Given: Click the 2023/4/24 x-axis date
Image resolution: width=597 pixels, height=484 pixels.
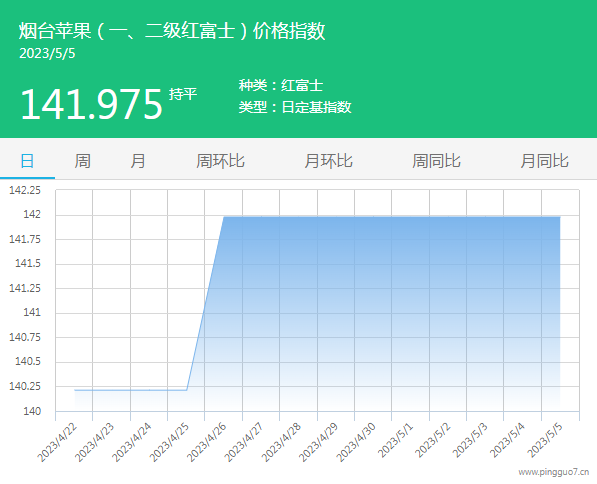Looking at the screenshot, I should click(132, 442).
